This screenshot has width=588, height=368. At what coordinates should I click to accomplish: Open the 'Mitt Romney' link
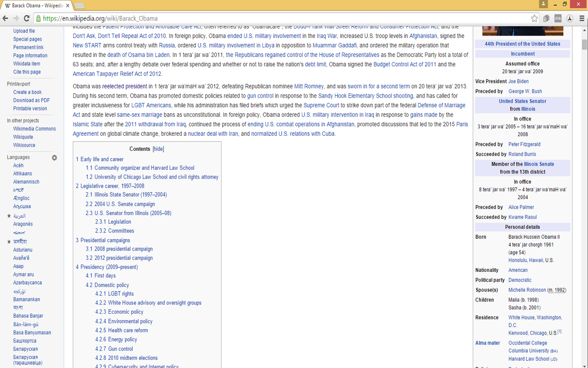[309, 86]
